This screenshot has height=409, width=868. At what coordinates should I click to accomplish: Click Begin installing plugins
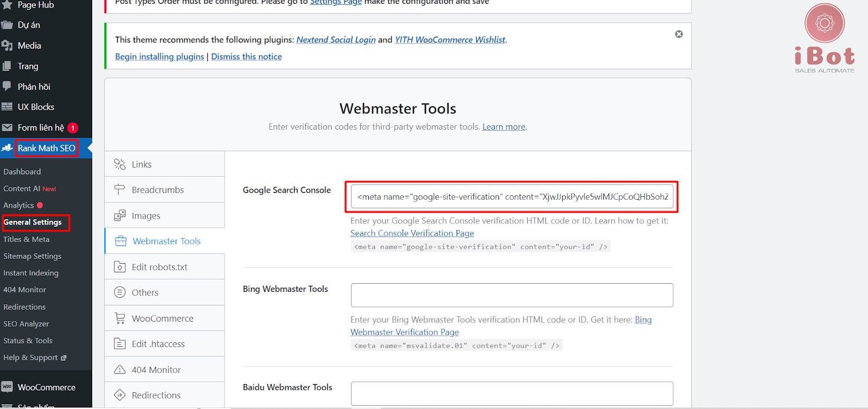pos(159,56)
